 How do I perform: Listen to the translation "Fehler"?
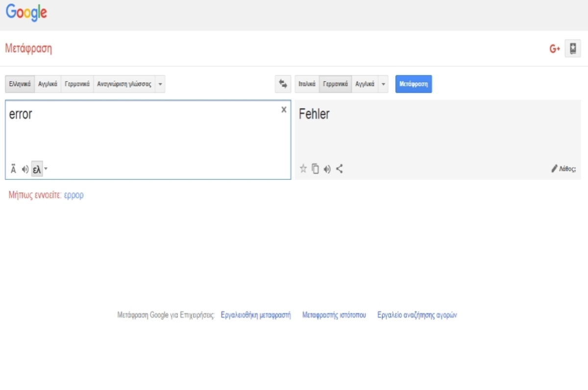[x=327, y=169]
